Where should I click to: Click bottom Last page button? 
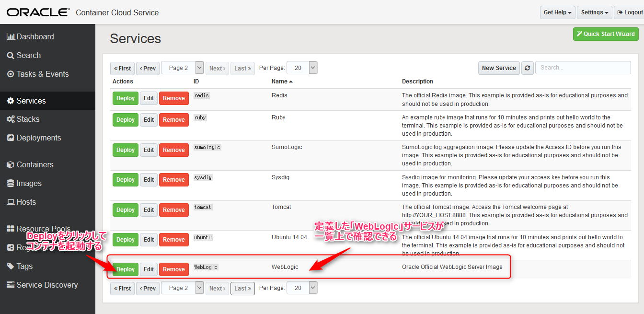coord(242,289)
